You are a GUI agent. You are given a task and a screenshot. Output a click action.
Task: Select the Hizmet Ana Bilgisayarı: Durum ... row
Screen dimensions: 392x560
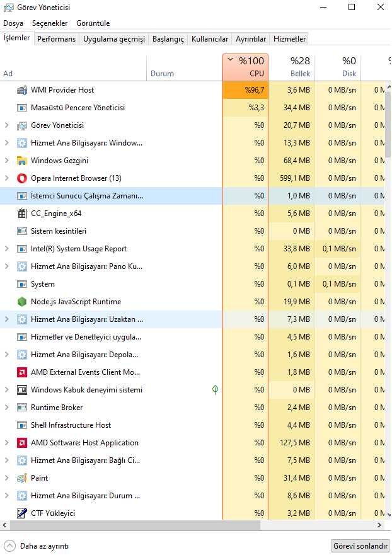tap(192, 496)
